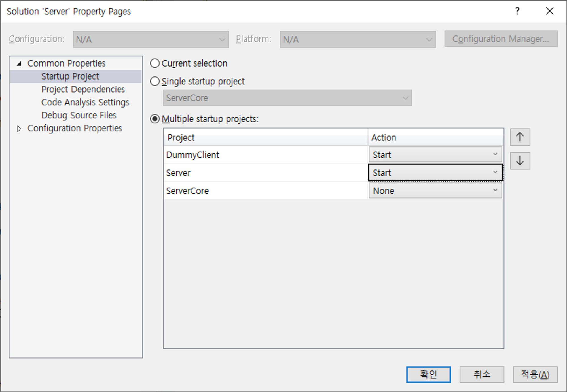Select Multiple startup projects radio button
The image size is (567, 392).
pyautogui.click(x=155, y=119)
